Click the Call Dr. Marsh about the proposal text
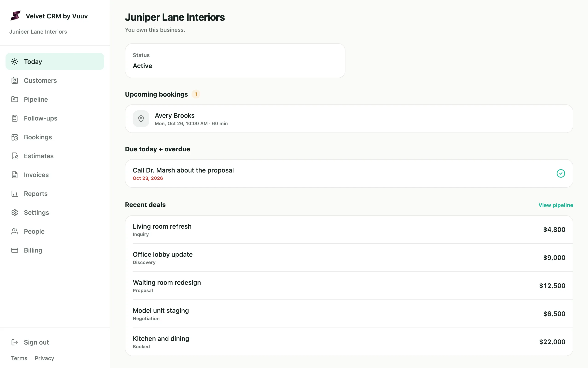 (x=183, y=170)
